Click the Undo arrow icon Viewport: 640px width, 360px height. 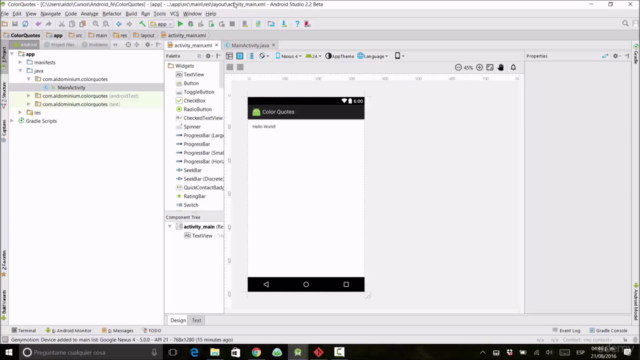point(38,24)
